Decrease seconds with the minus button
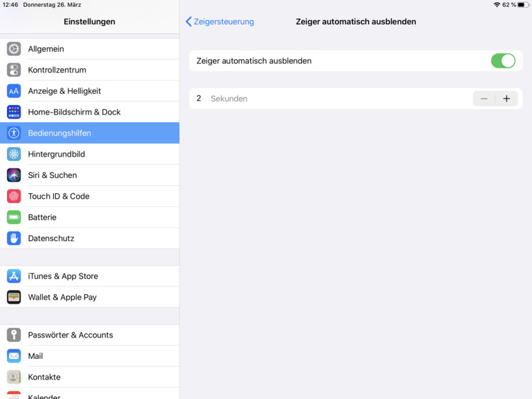The image size is (532, 399). 484,99
